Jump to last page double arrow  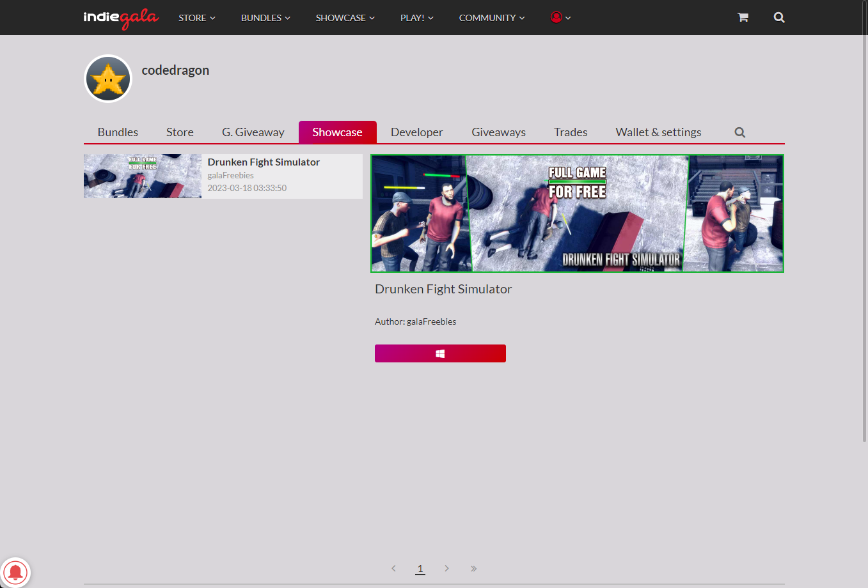click(473, 568)
